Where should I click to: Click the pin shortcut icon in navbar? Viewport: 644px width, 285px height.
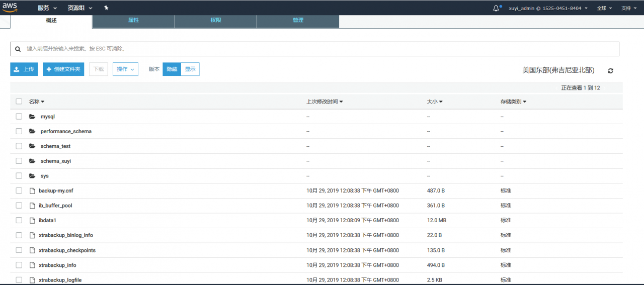106,8
